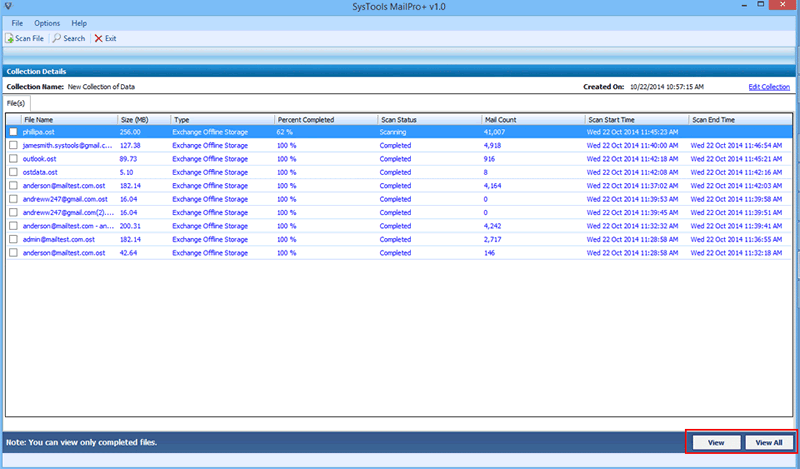800x469 pixels.
Task: Click the Percent Completed column header
Action: (x=326, y=119)
